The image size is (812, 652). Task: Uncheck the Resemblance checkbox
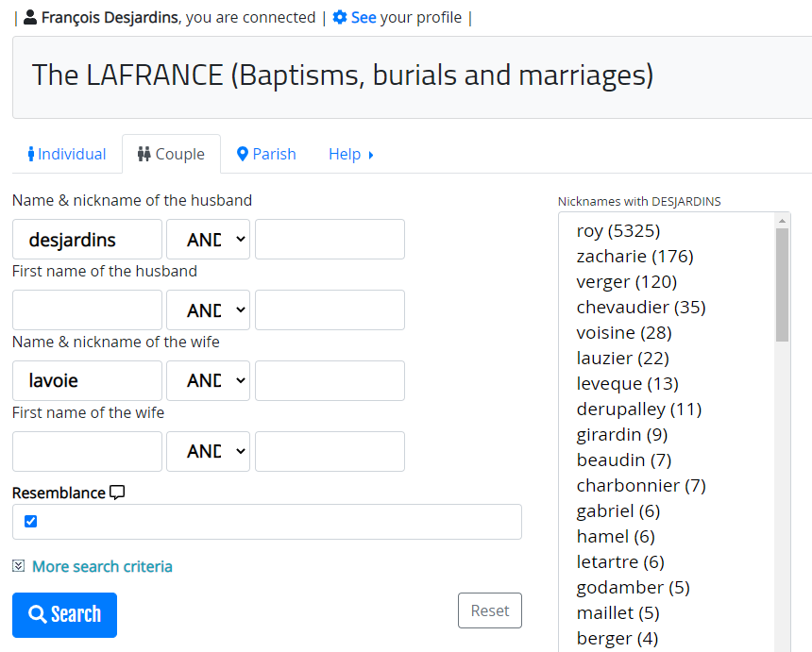tap(30, 521)
